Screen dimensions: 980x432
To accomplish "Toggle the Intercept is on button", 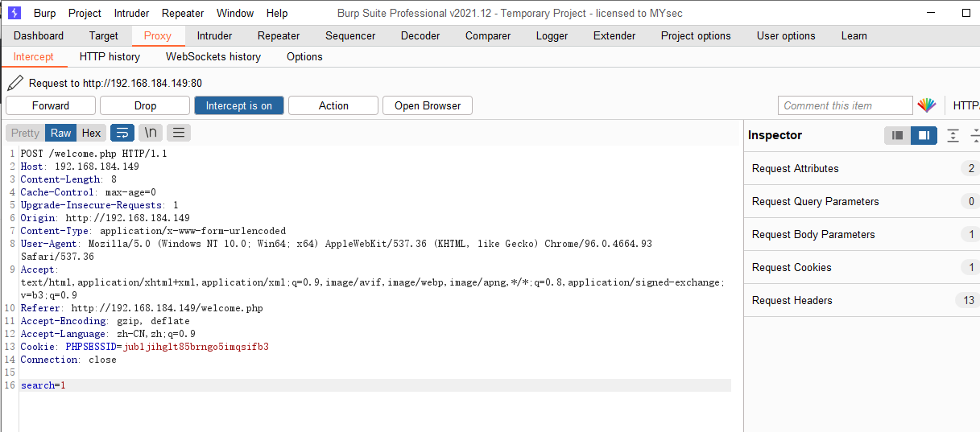I will click(x=239, y=105).
